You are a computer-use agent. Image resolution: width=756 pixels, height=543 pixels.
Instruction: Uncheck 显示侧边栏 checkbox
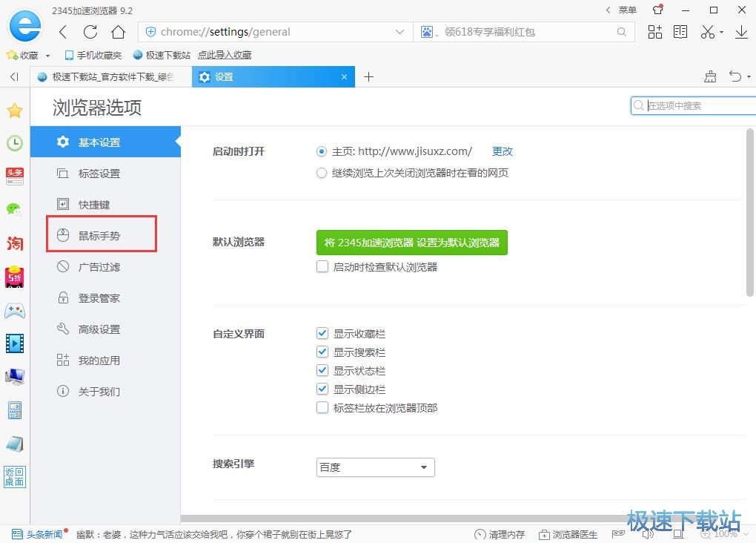(322, 389)
